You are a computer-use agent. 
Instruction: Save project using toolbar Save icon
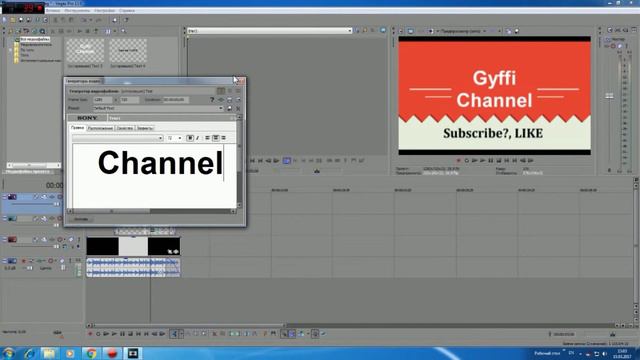click(x=20, y=20)
